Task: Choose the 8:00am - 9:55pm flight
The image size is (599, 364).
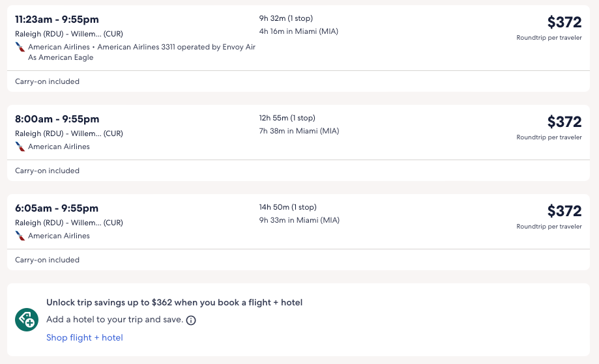Action: click(x=57, y=119)
